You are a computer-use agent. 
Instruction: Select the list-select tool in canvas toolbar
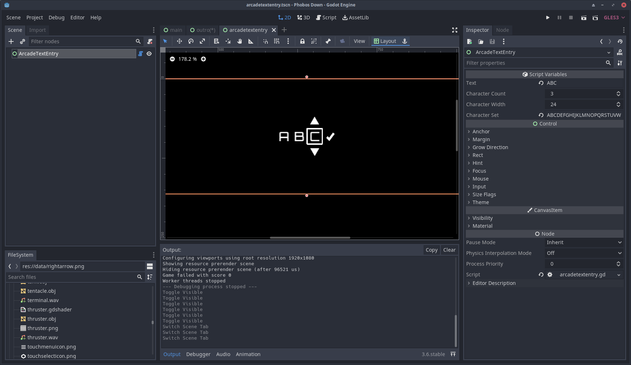pyautogui.click(x=216, y=41)
